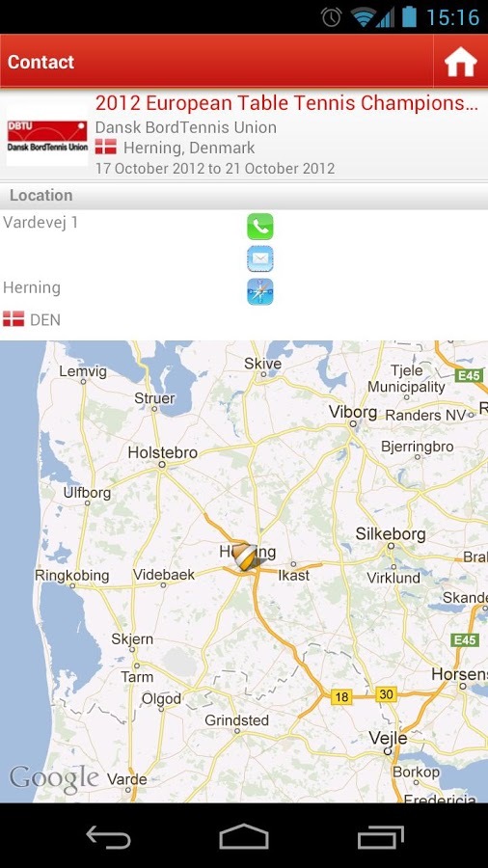The image size is (488, 868).
Task: Tap the Android back navigation button
Action: click(x=108, y=837)
